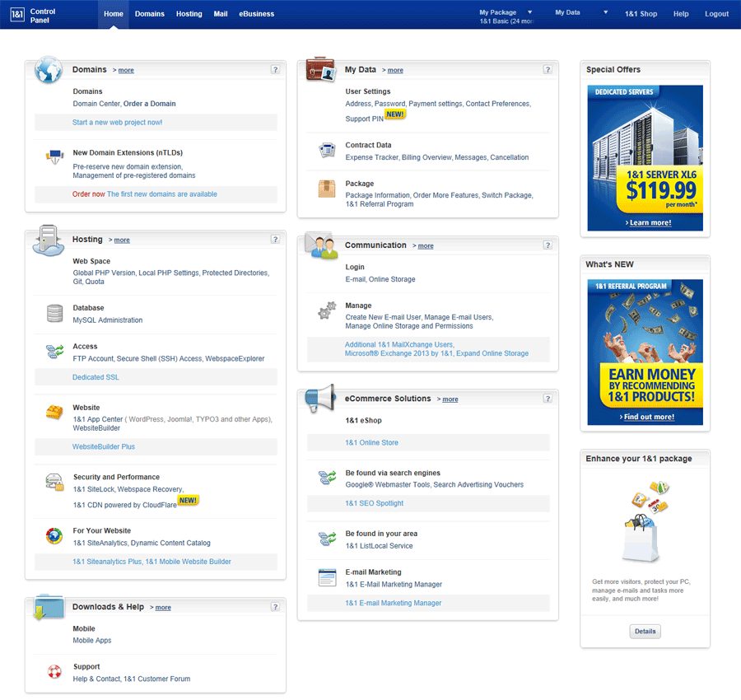
Task: Select the eBusiness navigation tab
Action: pyautogui.click(x=256, y=14)
